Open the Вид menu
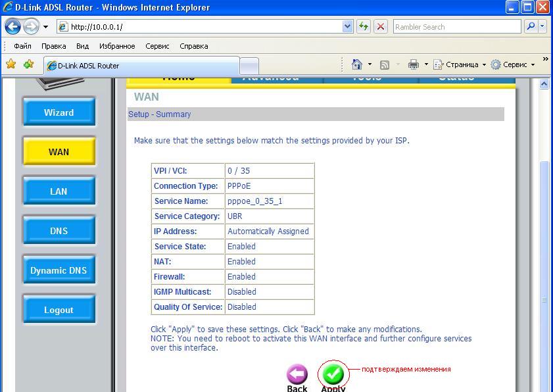553x392 pixels. click(x=83, y=46)
